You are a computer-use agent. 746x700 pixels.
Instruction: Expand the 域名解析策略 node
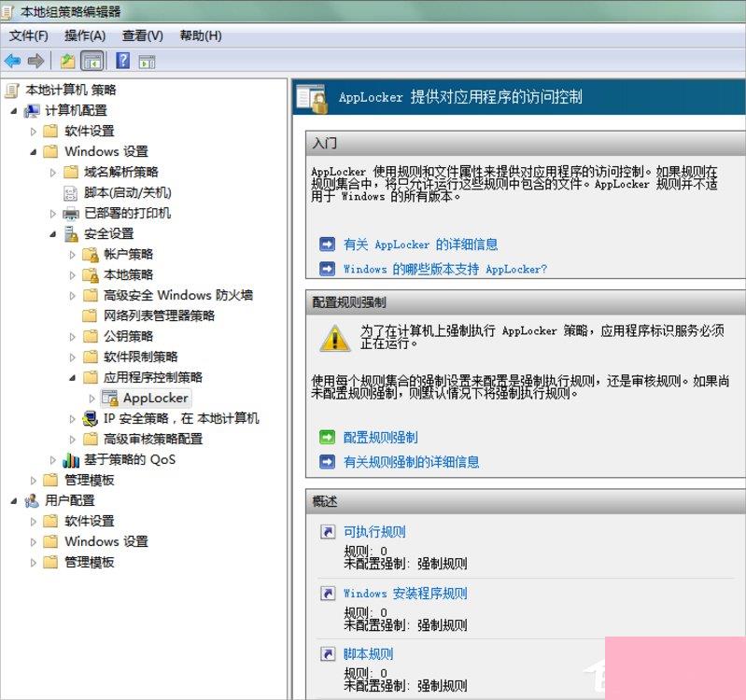click(x=53, y=173)
